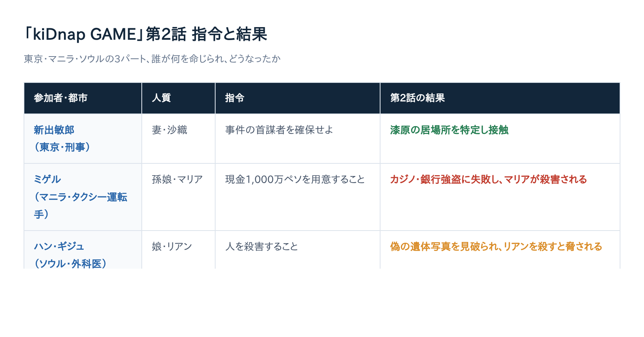The height and width of the screenshot is (337, 644).
Task: Click the green 漆原の居場所を特定し接触 result
Action: click(449, 130)
